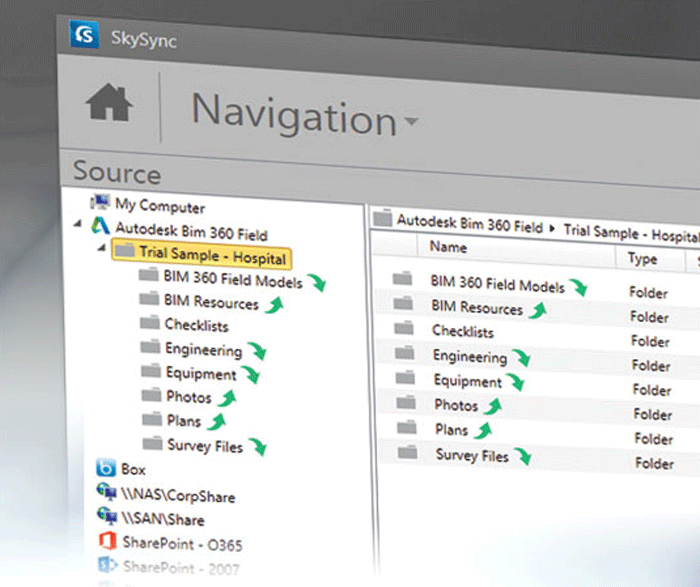Image resolution: width=700 pixels, height=587 pixels.
Task: Collapse the Autodesk Bim 360 Field node
Action: click(x=77, y=227)
